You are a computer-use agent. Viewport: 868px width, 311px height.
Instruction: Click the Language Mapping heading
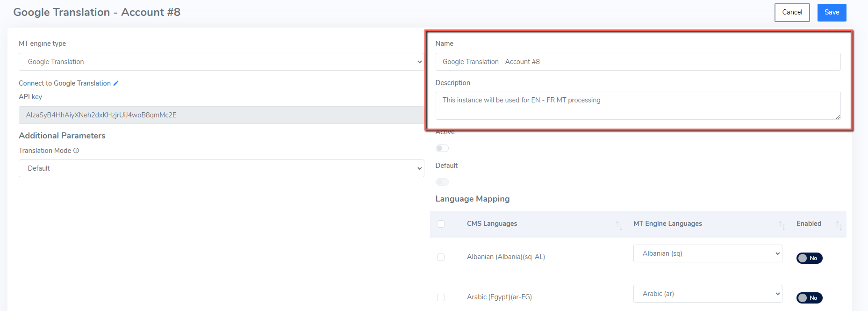pos(473,199)
